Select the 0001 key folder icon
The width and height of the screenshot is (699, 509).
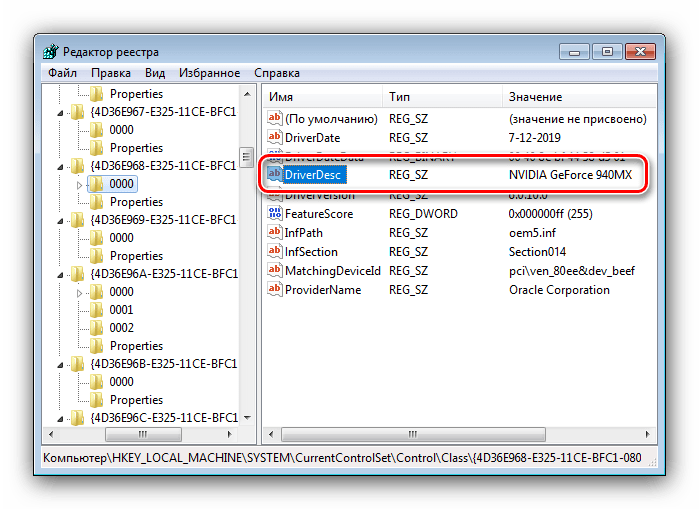pos(96,309)
